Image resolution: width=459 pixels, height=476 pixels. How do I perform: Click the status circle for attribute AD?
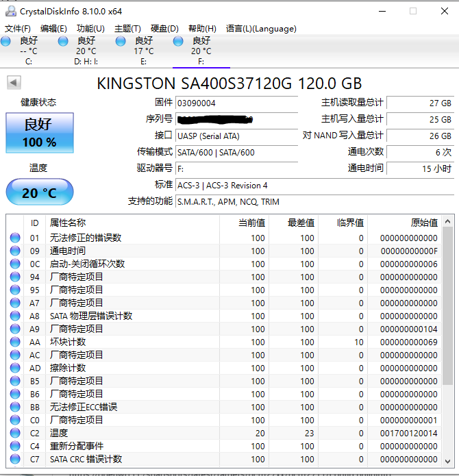click(x=15, y=368)
